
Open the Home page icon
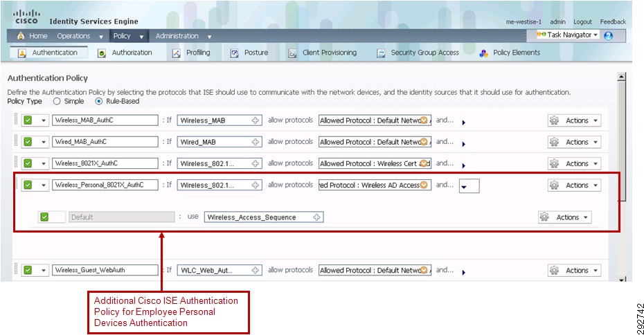(21, 36)
